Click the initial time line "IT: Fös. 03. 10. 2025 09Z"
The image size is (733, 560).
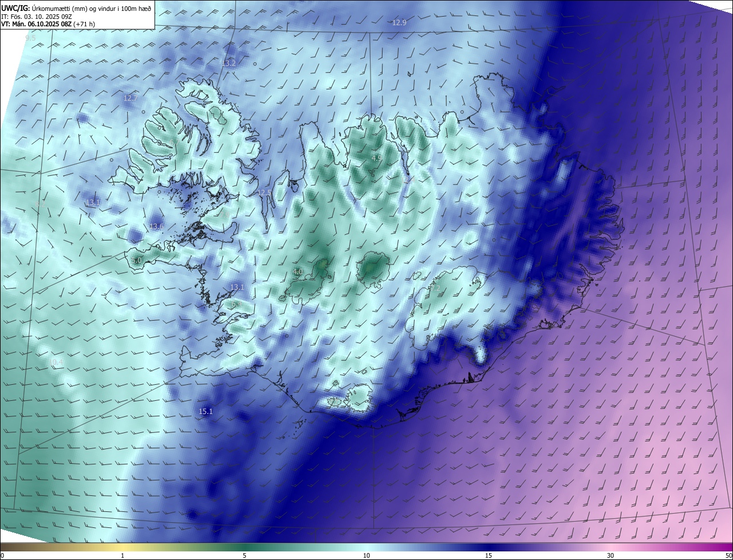(37, 17)
